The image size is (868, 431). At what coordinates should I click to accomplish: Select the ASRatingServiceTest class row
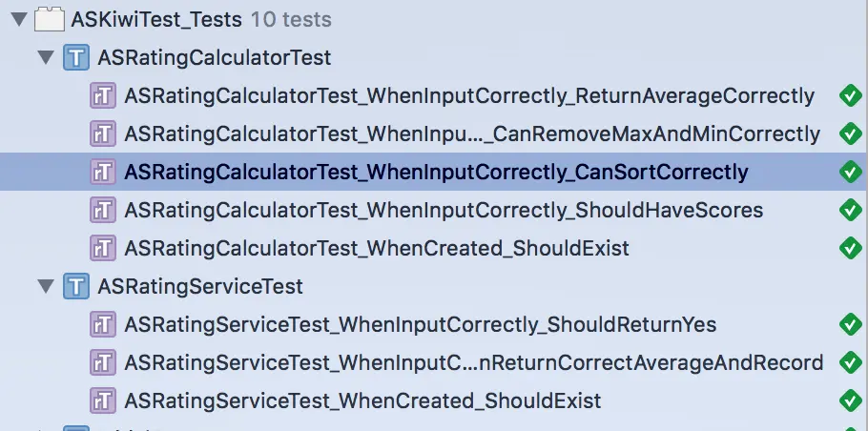(x=200, y=286)
